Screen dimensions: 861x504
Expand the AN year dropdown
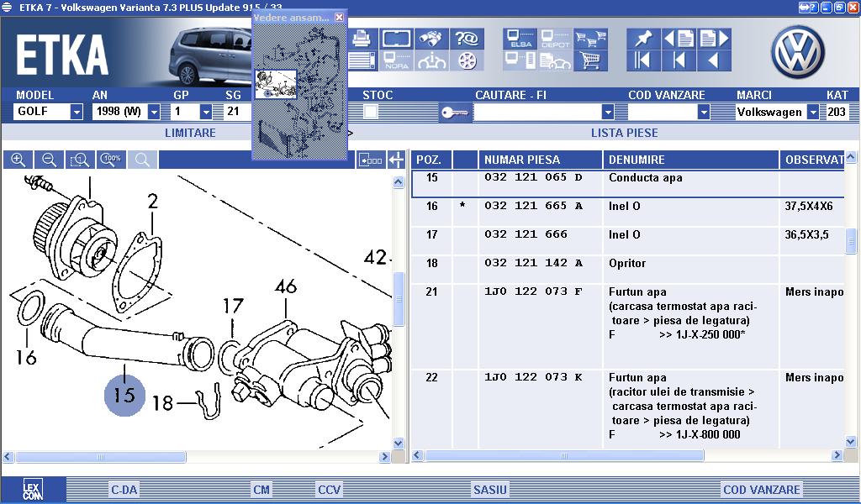154,112
